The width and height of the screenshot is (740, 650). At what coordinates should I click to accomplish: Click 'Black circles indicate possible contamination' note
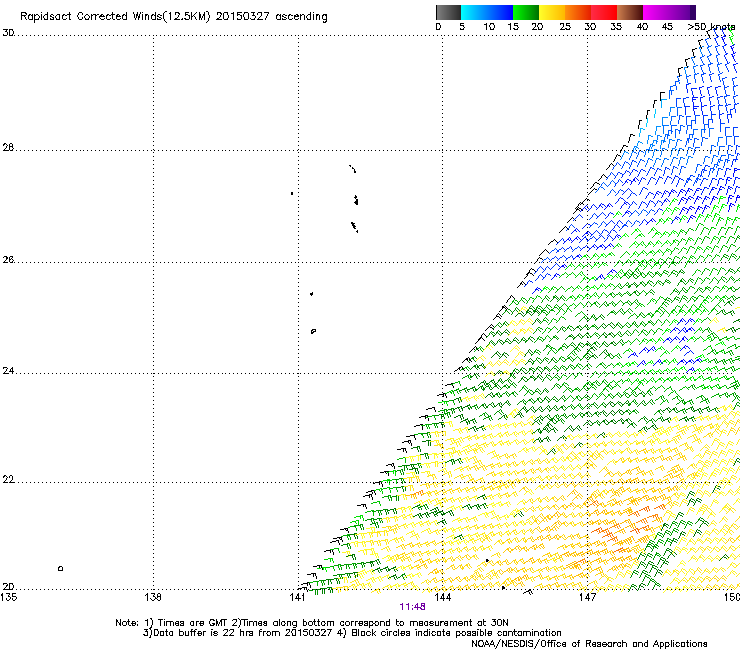pos(456,633)
